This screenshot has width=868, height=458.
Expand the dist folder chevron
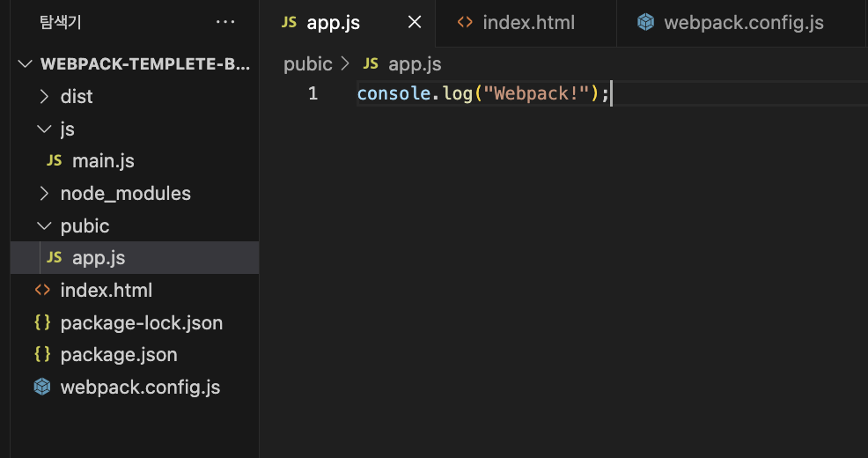(44, 96)
